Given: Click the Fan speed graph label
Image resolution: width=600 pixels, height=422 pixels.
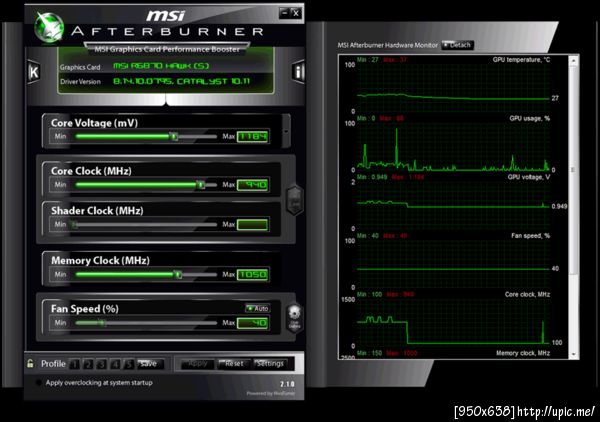Looking at the screenshot, I should (530, 236).
